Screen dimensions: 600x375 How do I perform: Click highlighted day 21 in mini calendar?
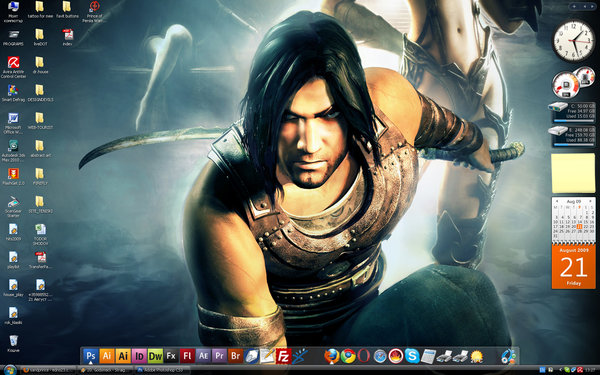coord(579,227)
